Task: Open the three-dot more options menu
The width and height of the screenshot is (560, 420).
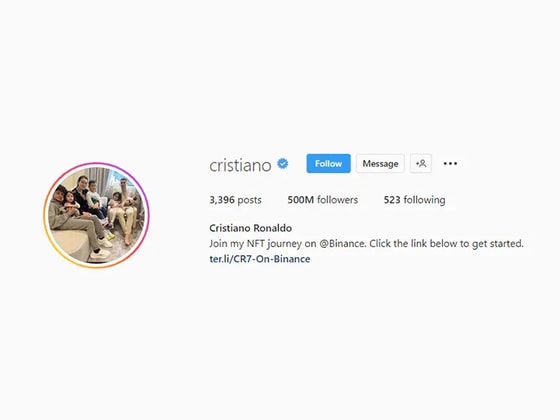Action: [x=450, y=164]
